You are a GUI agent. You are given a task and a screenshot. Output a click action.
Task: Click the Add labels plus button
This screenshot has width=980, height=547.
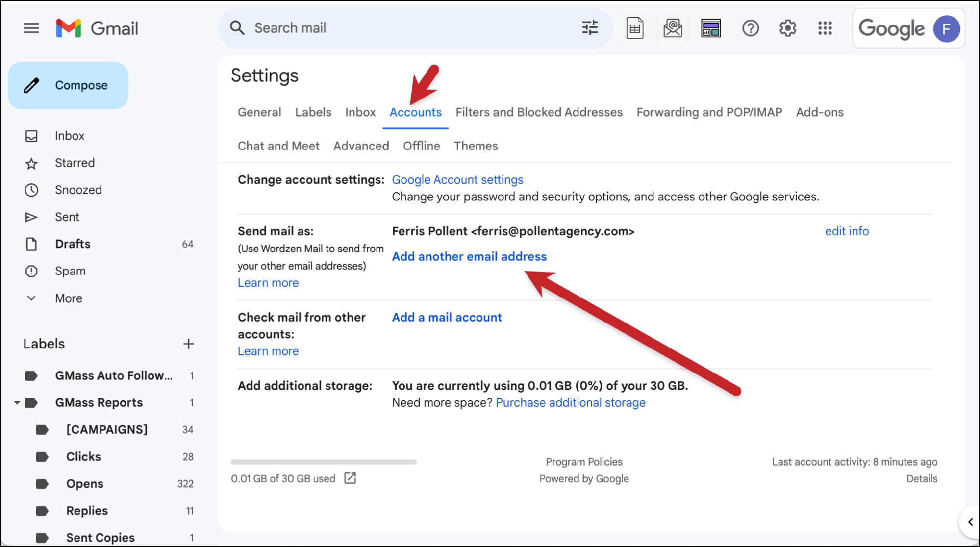[x=188, y=344]
